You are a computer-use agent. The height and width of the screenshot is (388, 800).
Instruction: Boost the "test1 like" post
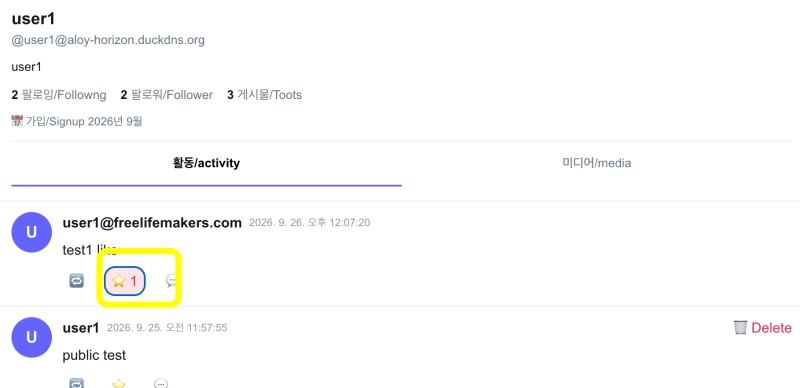[77, 281]
